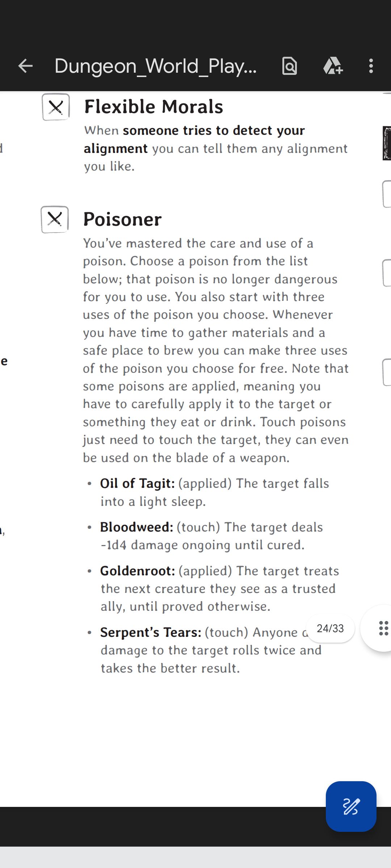Open the three-dot more options menu
This screenshot has height=868, width=391.
tap(371, 66)
